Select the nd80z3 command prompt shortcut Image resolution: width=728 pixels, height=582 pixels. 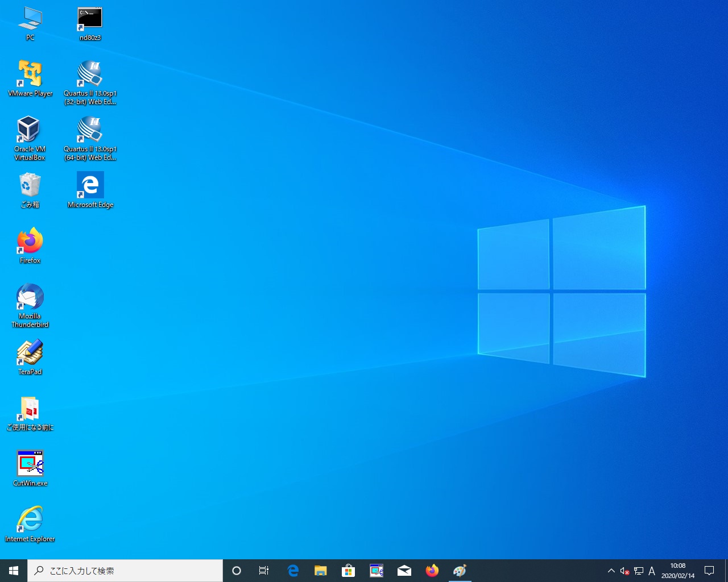(90, 24)
